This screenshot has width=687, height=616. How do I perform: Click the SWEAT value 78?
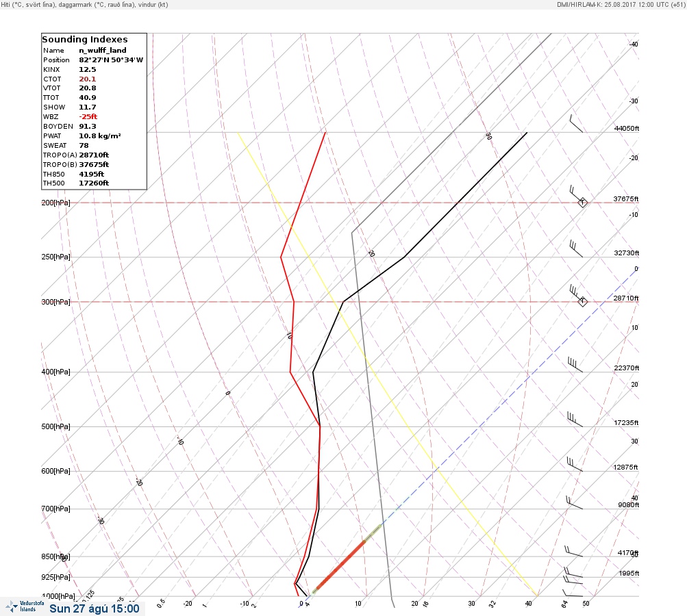point(84,145)
